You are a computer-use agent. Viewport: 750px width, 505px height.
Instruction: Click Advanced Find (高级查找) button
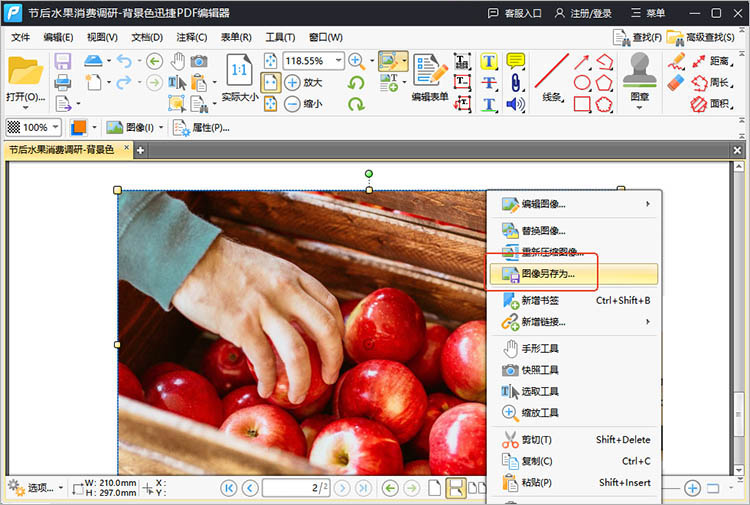(x=700, y=37)
